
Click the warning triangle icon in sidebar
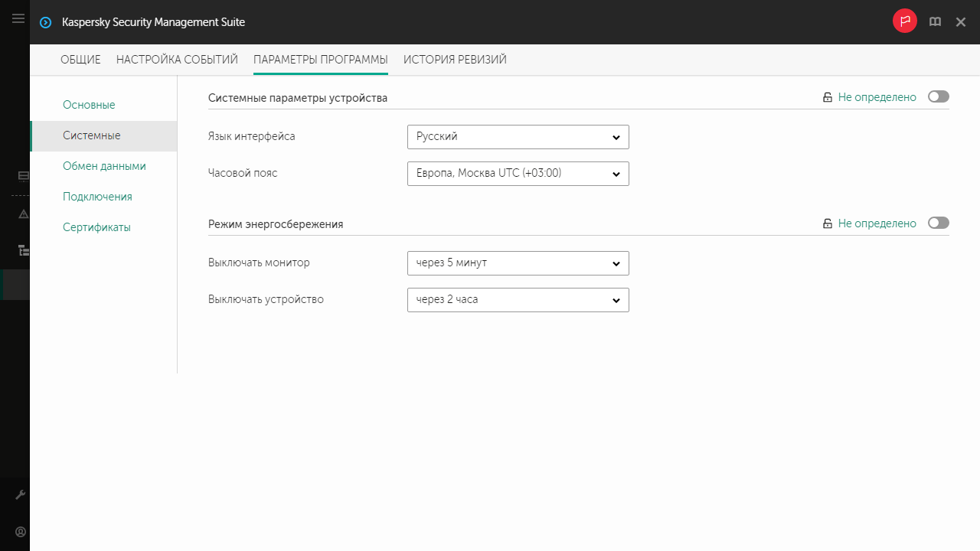click(x=23, y=214)
